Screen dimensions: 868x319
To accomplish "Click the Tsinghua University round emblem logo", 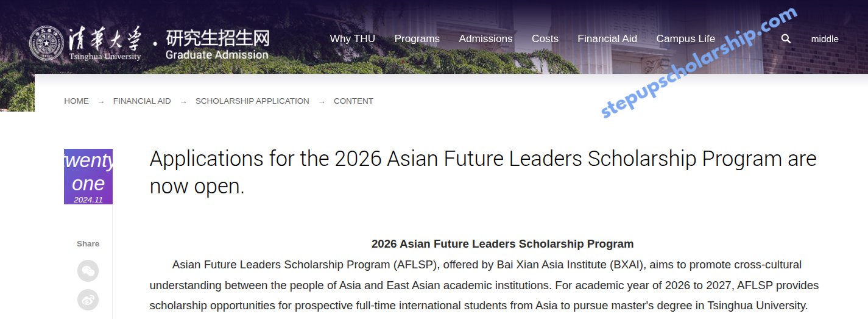I will [x=46, y=43].
